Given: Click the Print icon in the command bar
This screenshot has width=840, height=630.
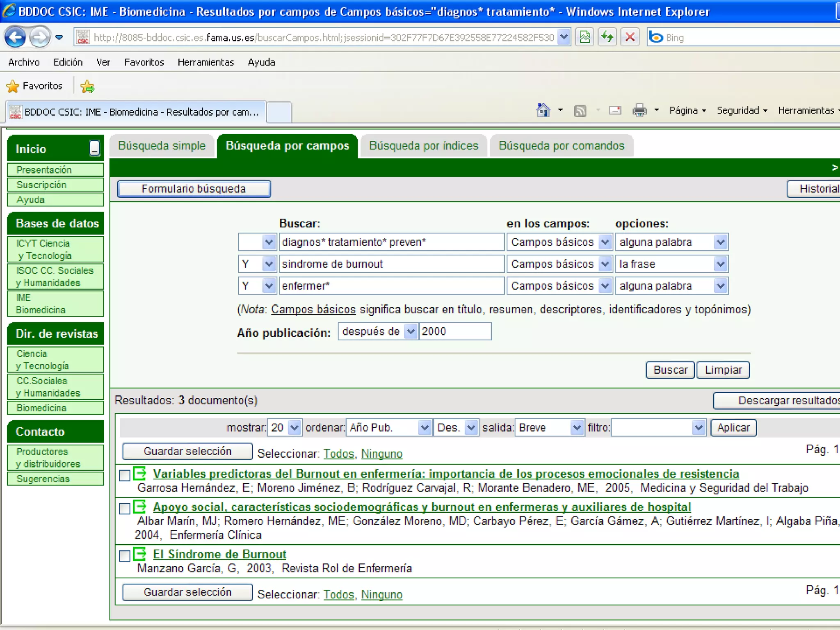Looking at the screenshot, I should (639, 110).
